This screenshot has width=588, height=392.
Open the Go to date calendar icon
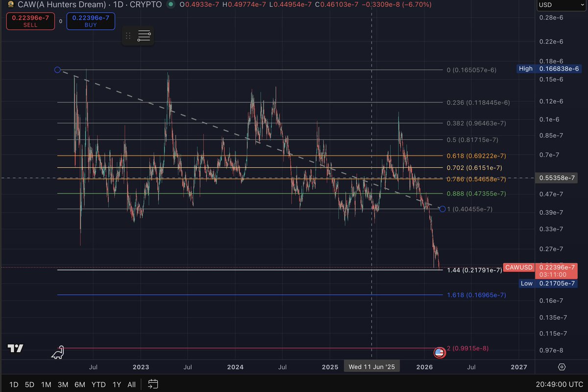pyautogui.click(x=153, y=384)
